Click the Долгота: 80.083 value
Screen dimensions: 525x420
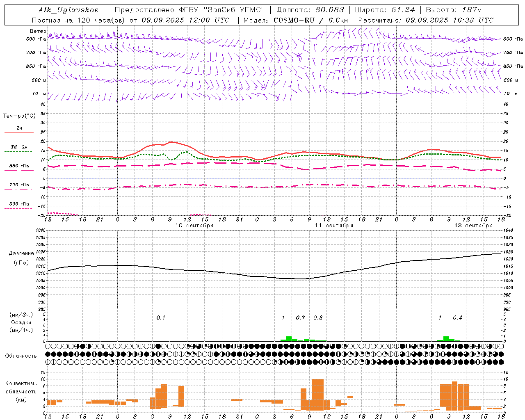tap(310, 10)
